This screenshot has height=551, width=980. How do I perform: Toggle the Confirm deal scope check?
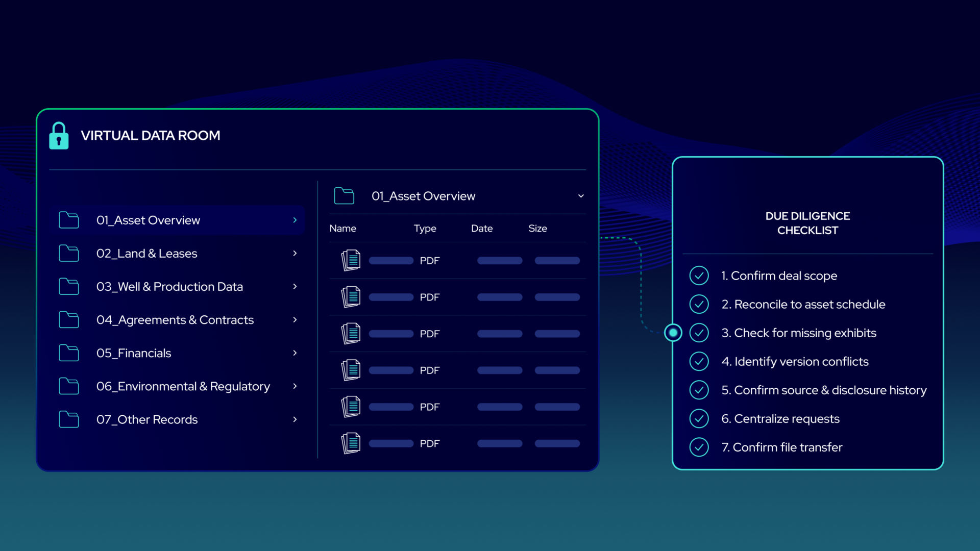click(x=699, y=275)
